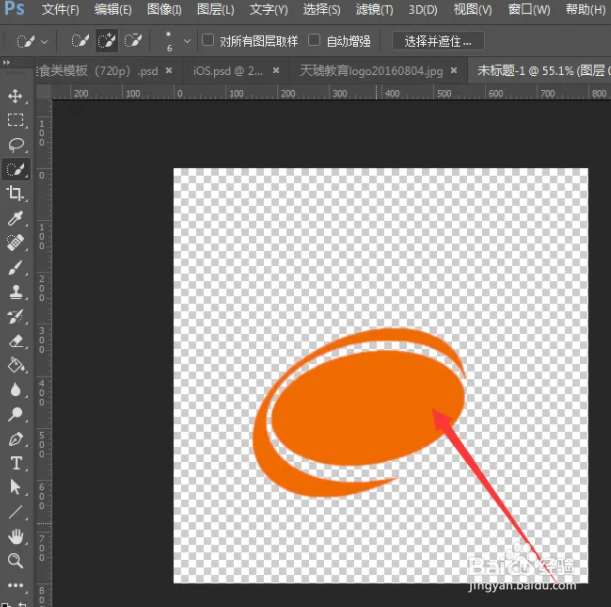
Task: Select the Eyedropper tool
Action: tap(15, 218)
